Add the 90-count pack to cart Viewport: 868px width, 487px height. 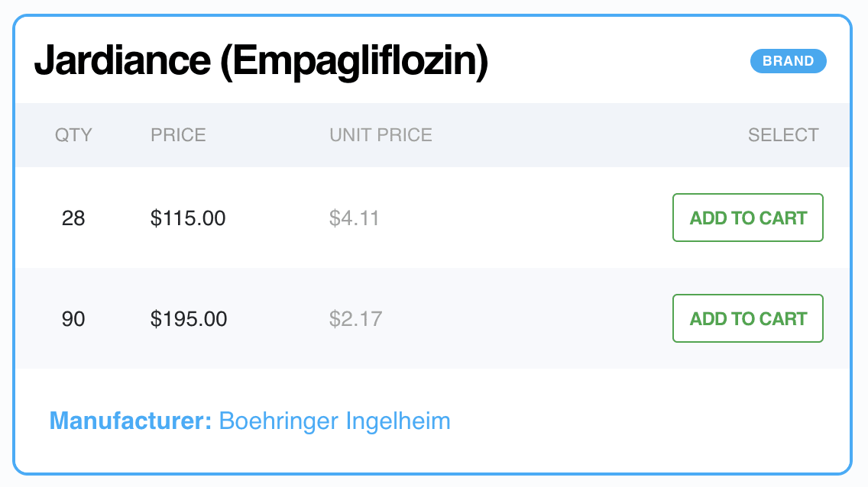point(747,318)
